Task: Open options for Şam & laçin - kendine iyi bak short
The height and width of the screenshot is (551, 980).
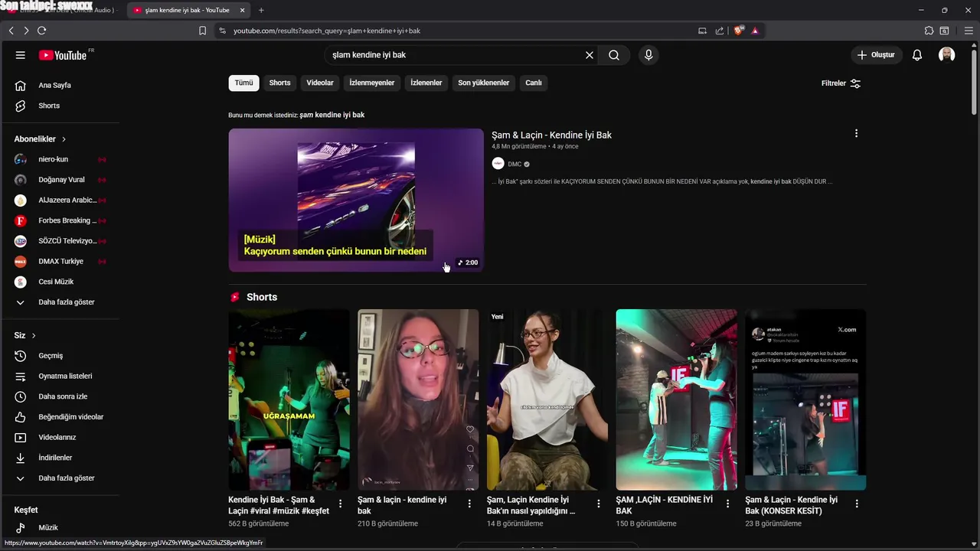Action: click(469, 504)
